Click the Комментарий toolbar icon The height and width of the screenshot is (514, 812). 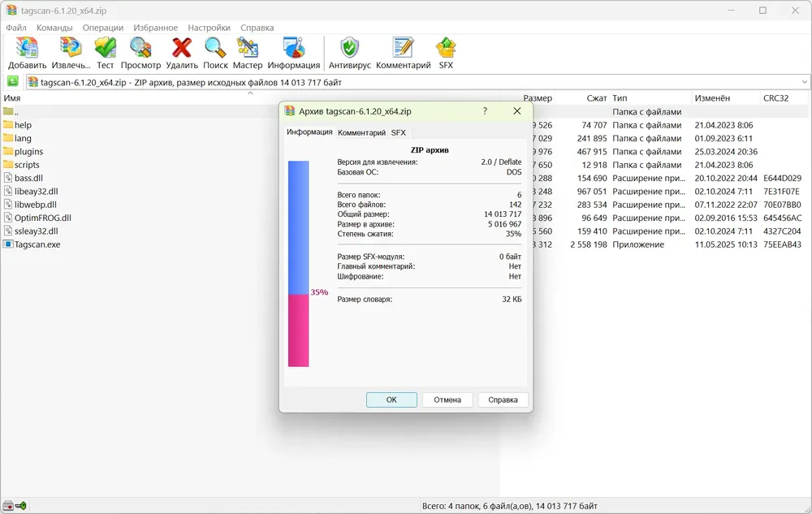403,48
